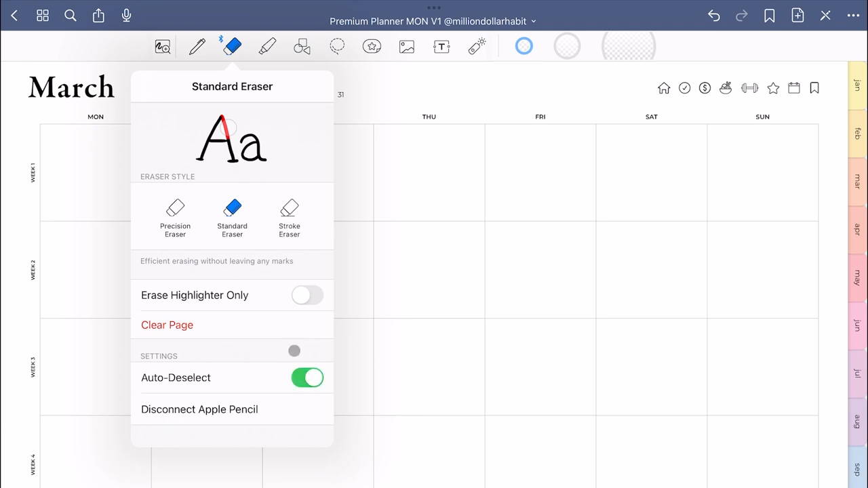
Task: Jump to the jan tab
Action: [857, 85]
